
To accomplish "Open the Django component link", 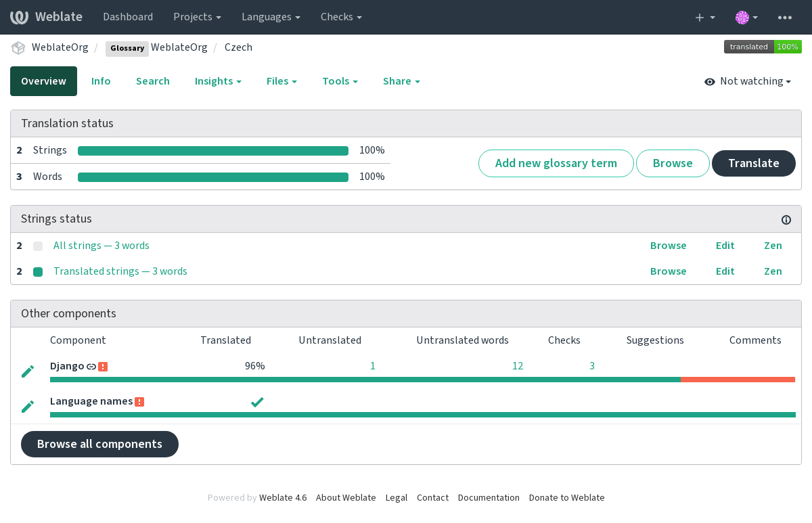I will [67, 366].
